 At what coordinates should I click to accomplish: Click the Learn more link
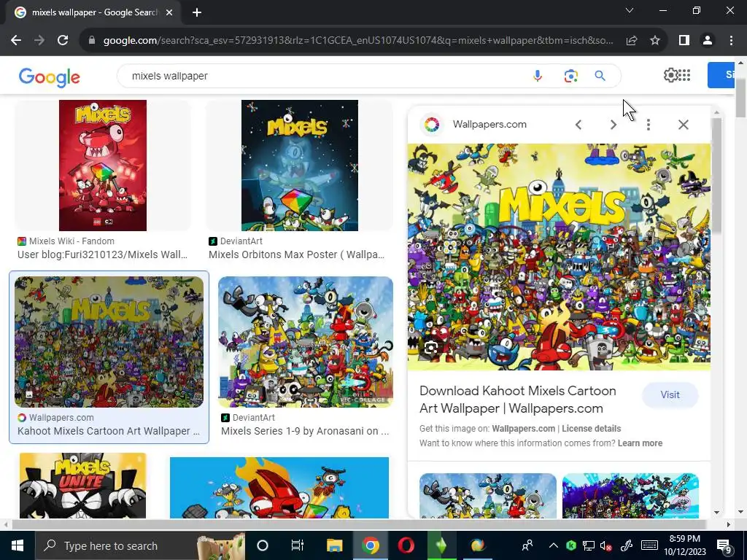[640, 443]
